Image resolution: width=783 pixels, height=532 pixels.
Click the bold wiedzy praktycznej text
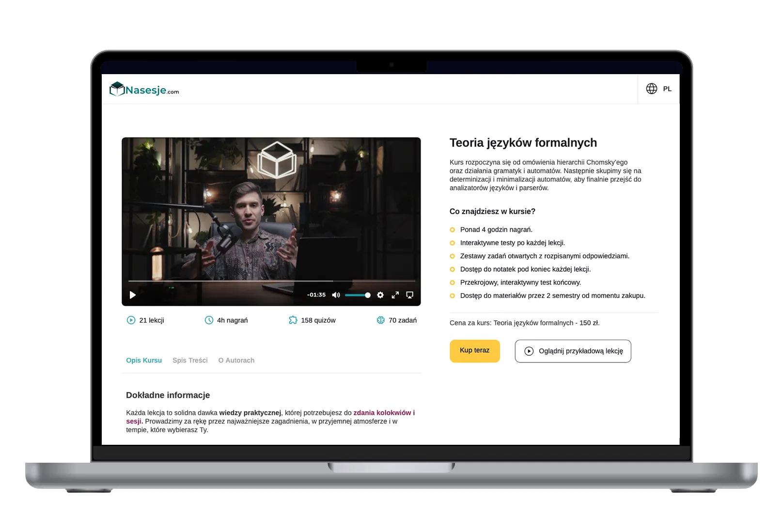250,413
